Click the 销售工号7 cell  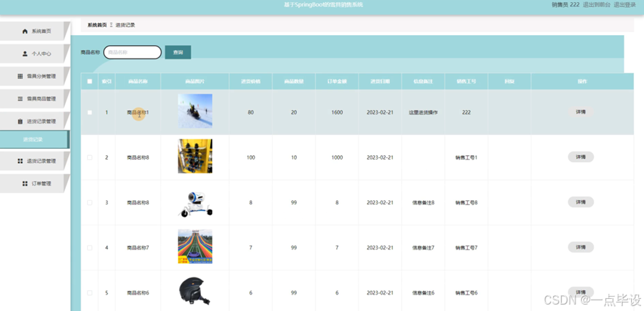coord(466,248)
